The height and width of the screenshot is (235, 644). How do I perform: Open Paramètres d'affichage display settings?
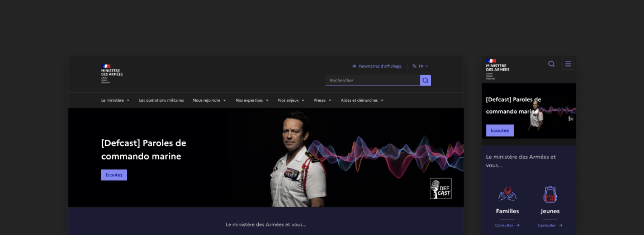(x=377, y=66)
